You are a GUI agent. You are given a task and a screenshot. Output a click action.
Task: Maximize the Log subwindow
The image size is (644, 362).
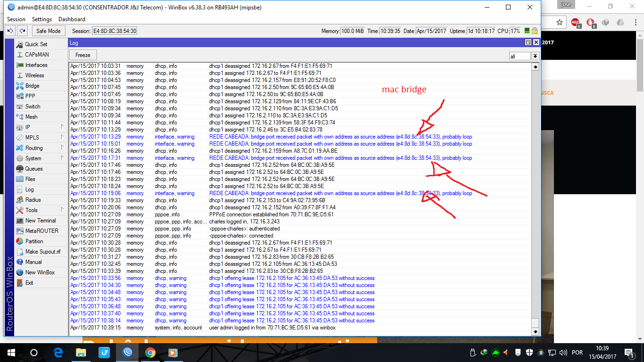click(528, 42)
